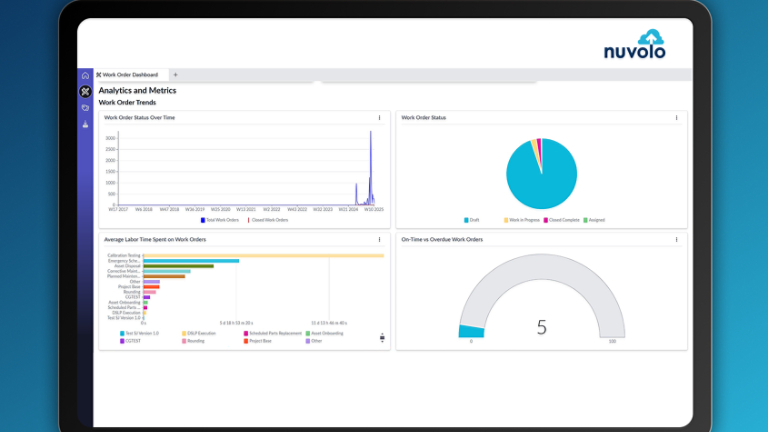This screenshot has width=768, height=432.
Task: Open options menu for Work Order Status pie chart
Action: pos(676,118)
